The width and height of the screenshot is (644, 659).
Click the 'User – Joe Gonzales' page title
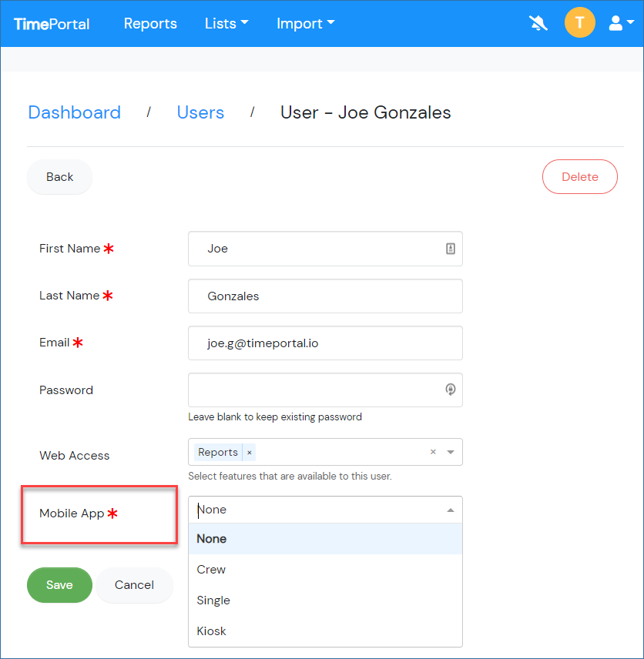366,112
